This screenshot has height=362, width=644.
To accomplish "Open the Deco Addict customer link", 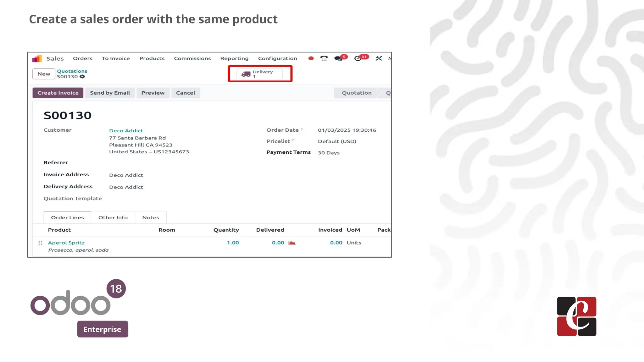I will point(126,131).
